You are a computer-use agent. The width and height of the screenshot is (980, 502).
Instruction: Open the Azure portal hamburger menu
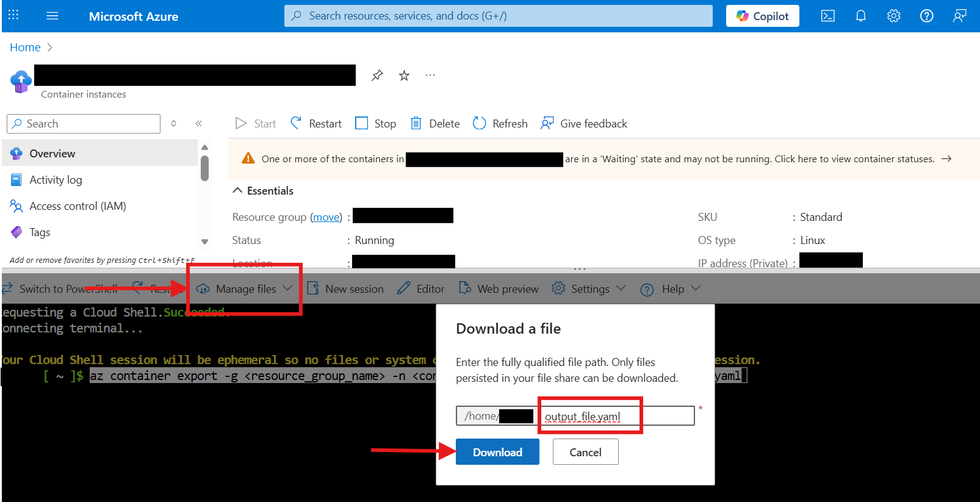tap(52, 16)
